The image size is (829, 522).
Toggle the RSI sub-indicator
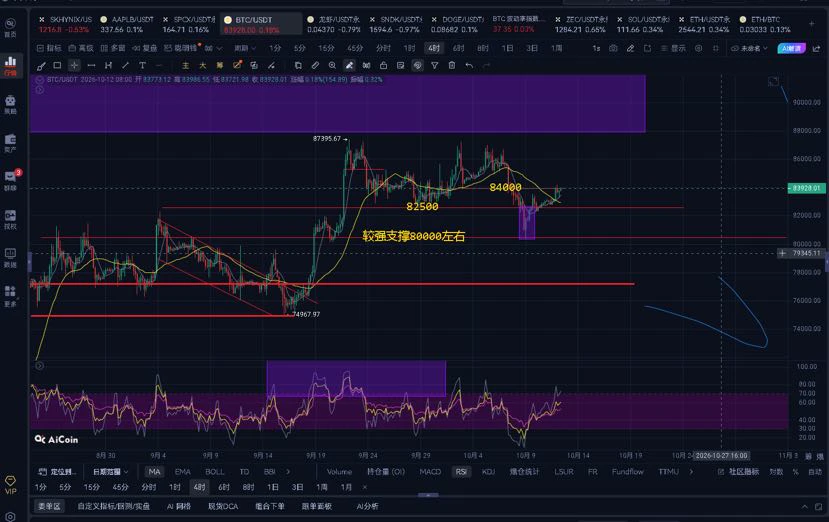pos(461,471)
